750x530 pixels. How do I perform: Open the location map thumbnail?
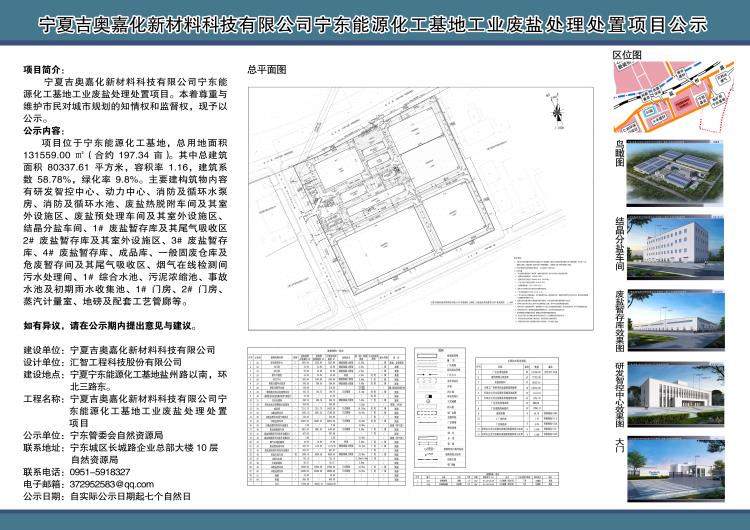673,97
